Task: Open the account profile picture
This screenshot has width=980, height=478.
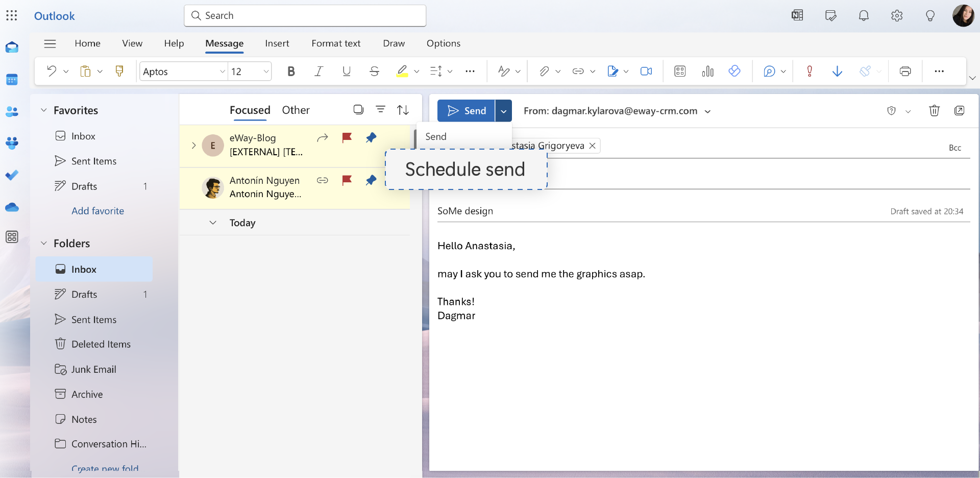Action: pyautogui.click(x=963, y=15)
